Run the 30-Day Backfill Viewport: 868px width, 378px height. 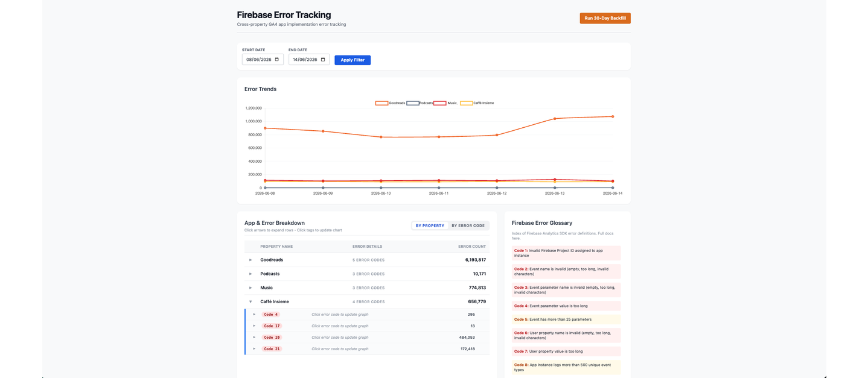[x=605, y=18]
